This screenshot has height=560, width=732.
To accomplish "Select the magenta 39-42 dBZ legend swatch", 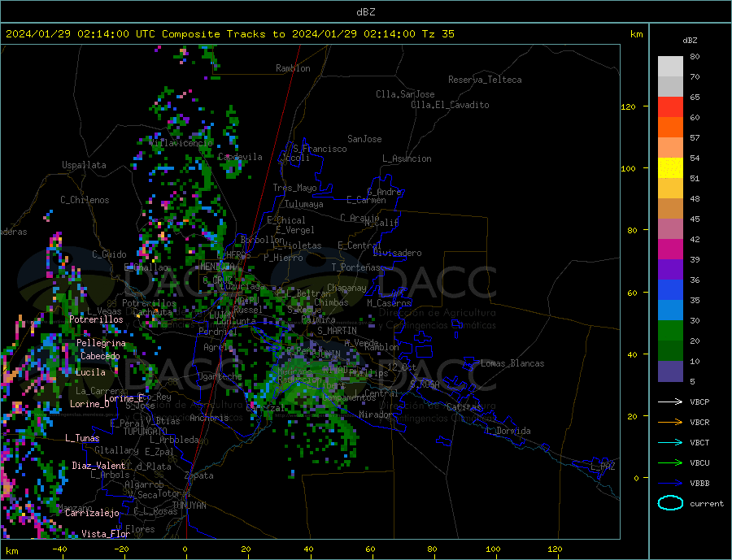I will [670, 250].
